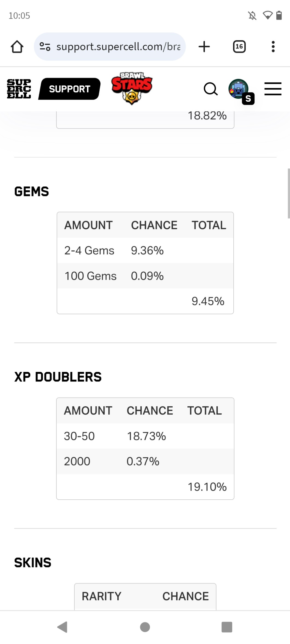Open the support search magnifier icon

pos(211,89)
